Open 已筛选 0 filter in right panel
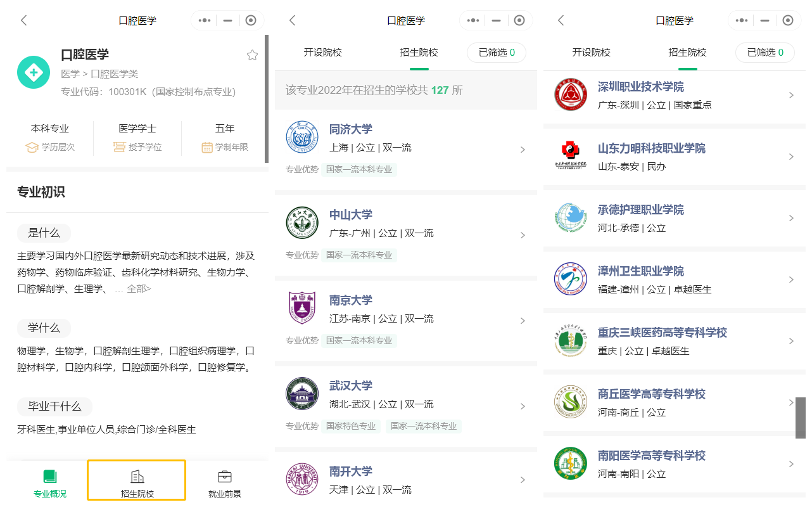 765,53
